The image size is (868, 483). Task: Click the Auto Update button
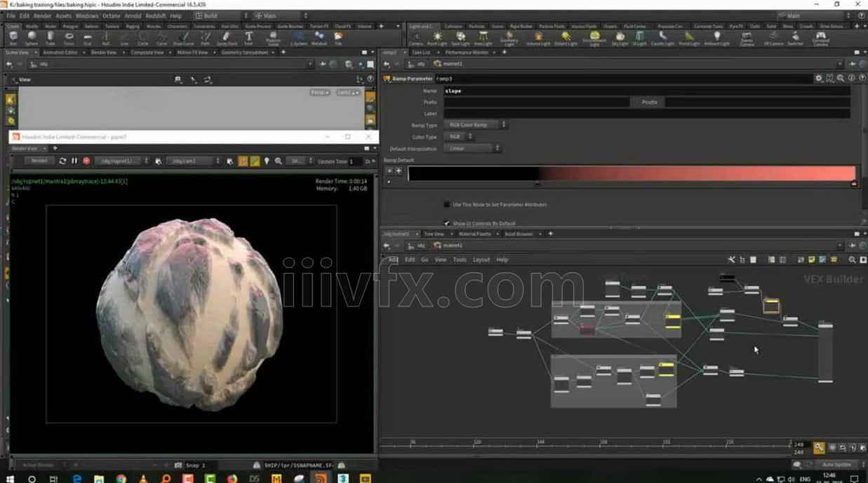tap(837, 465)
